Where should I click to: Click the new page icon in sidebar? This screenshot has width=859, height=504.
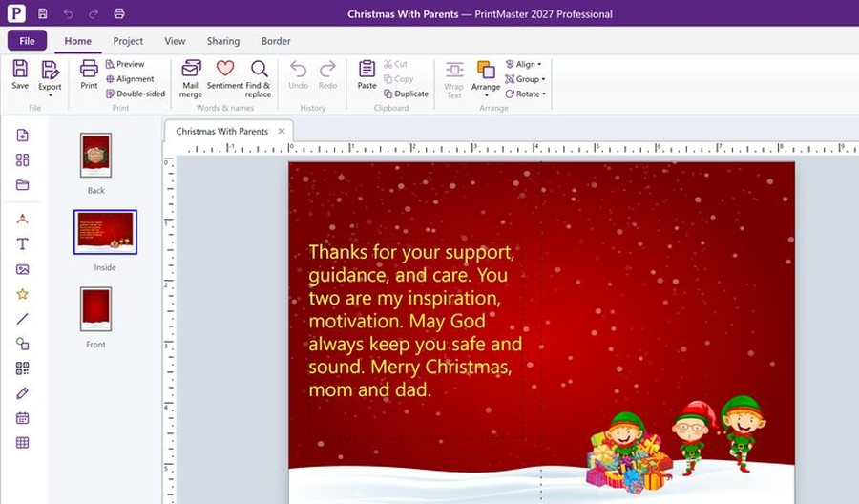tap(23, 136)
